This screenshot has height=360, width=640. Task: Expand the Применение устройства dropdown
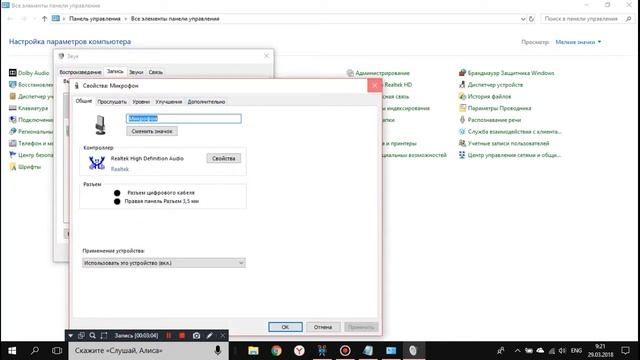[x=164, y=263]
